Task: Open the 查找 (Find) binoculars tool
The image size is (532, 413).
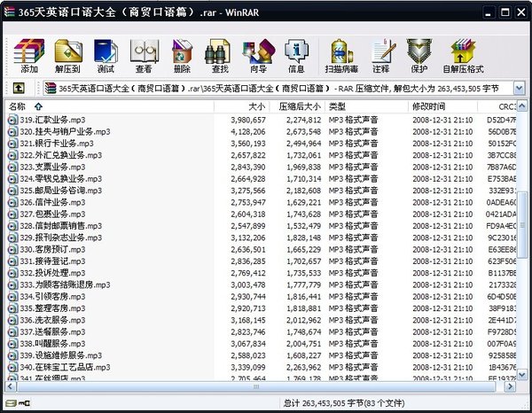Action: (x=220, y=57)
